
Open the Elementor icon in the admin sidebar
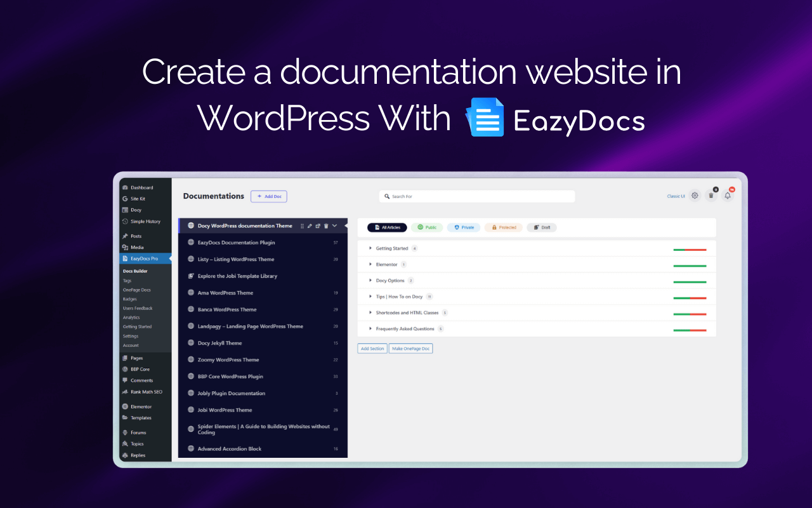click(126, 406)
